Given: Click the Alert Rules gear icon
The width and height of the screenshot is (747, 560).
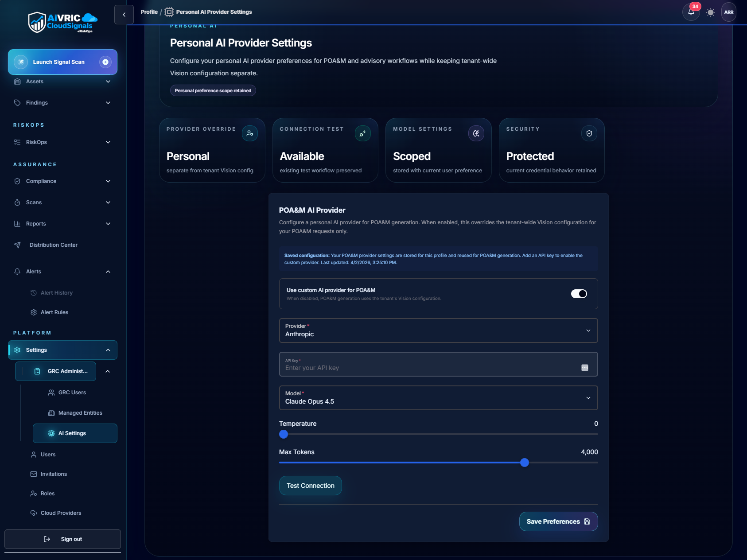Looking at the screenshot, I should coord(34,312).
